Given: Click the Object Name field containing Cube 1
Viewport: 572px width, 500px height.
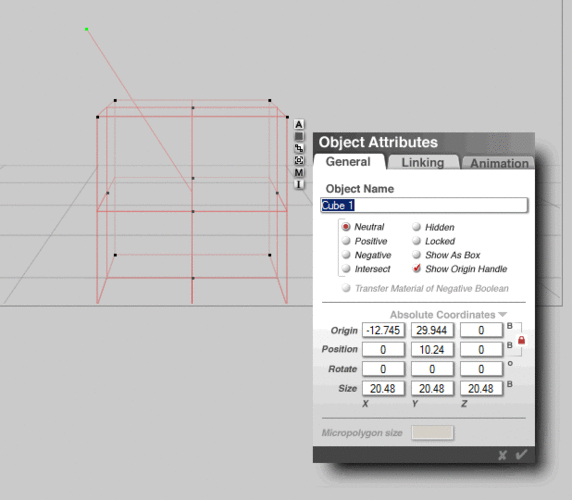Looking at the screenshot, I should [x=424, y=205].
